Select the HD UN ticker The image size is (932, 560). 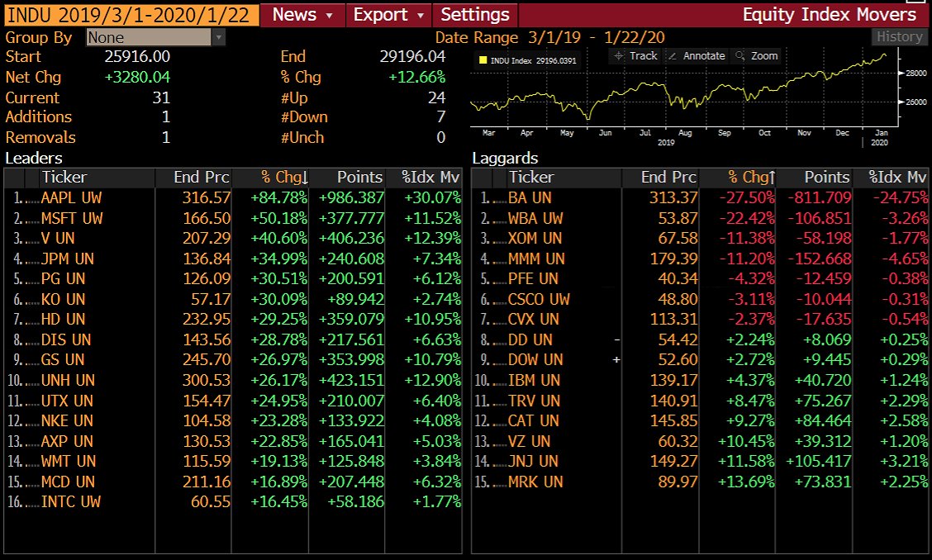click(63, 320)
